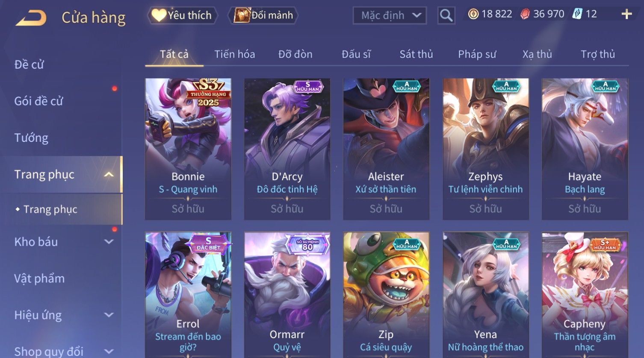
Task: Tap the blue voucher ticket icon
Action: 577,14
